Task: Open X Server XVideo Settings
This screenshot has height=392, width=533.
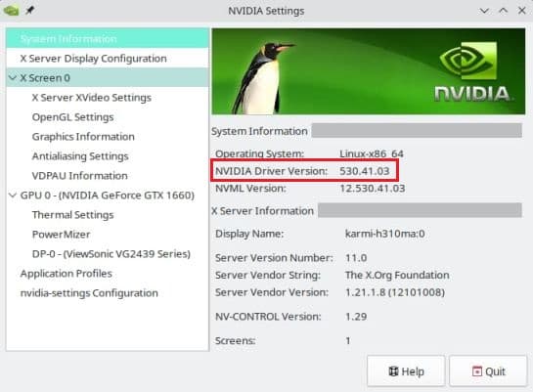Action: click(x=91, y=98)
